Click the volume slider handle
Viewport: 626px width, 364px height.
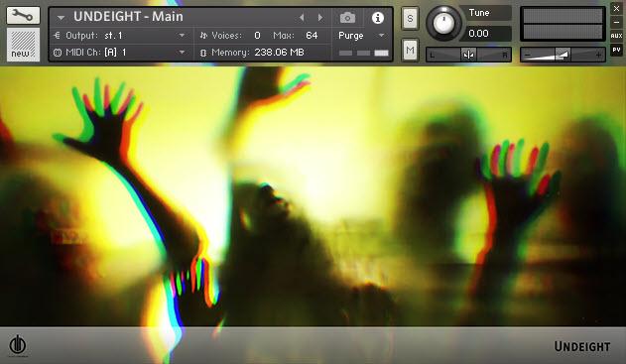(563, 55)
